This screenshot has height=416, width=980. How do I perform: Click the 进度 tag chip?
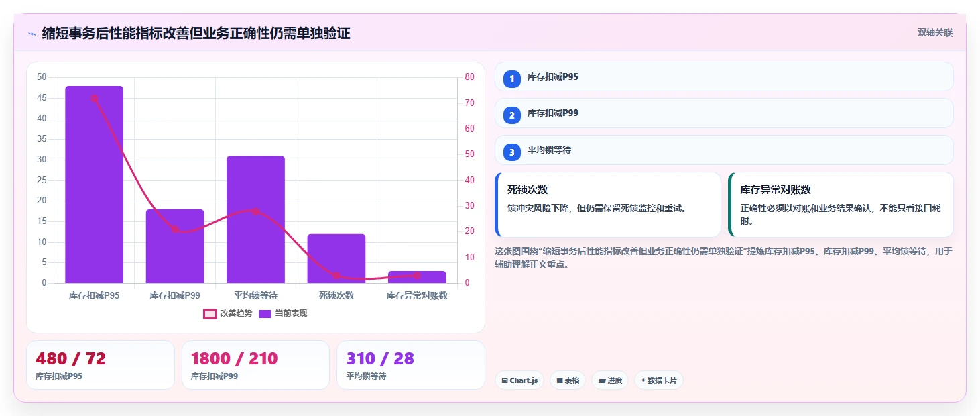(610, 380)
